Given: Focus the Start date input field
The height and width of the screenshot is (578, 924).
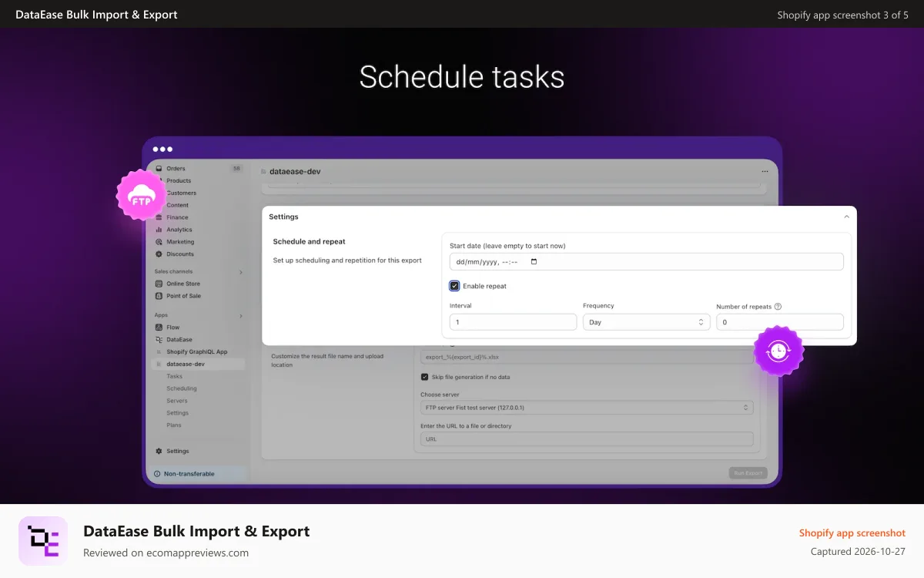Looking at the screenshot, I should point(646,262).
